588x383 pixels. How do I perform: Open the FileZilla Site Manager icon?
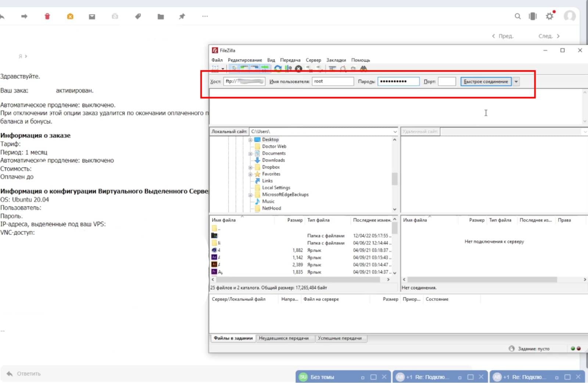point(215,68)
